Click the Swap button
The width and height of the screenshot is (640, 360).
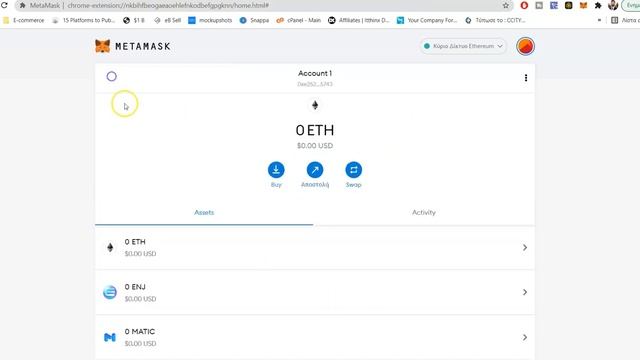pos(353,175)
